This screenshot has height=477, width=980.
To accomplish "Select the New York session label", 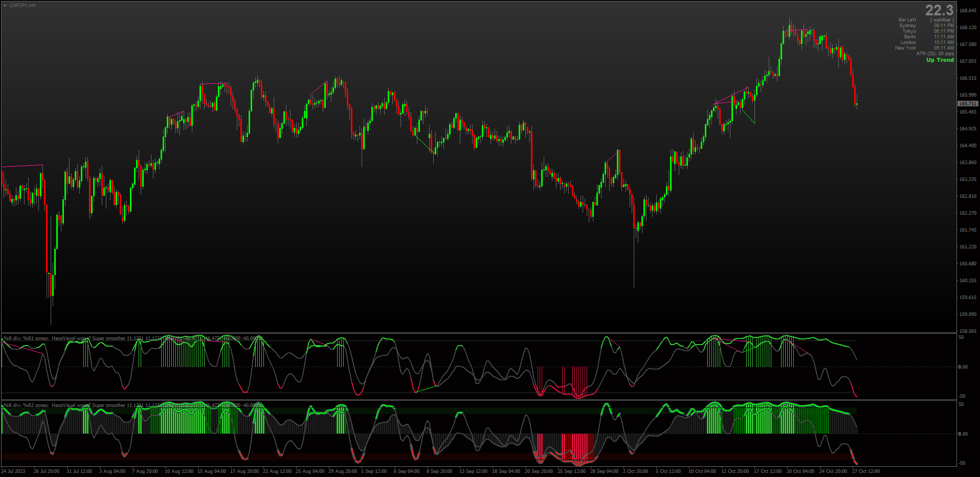I will coord(905,48).
